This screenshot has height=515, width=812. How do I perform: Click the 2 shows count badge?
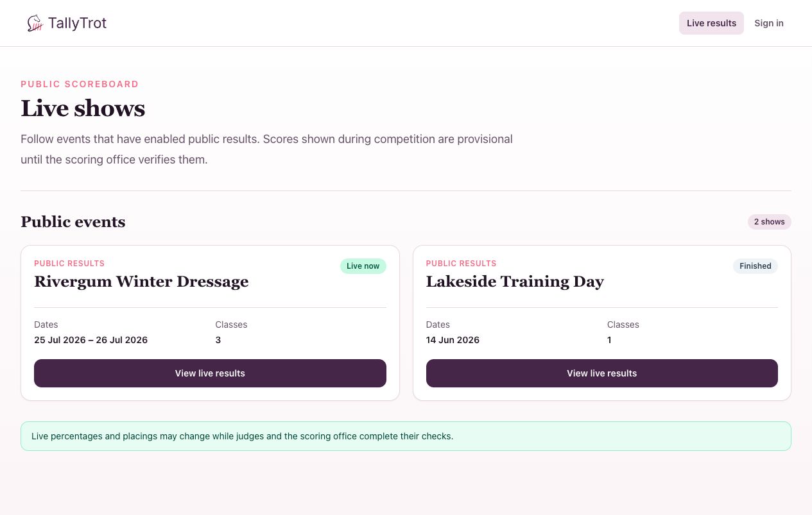[769, 222]
